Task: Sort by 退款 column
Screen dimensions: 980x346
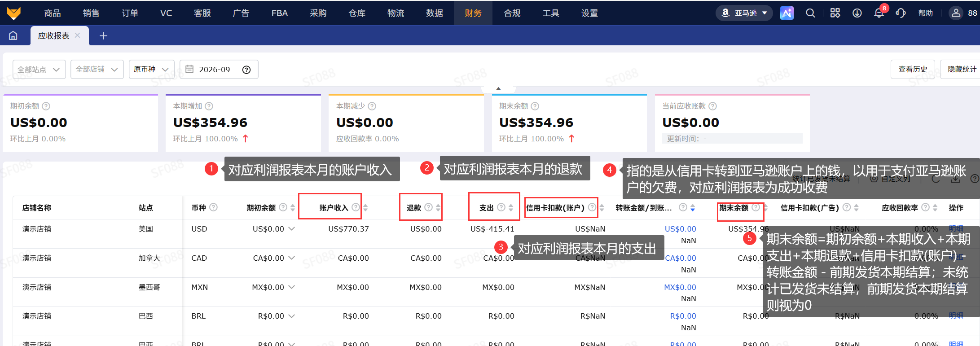Action: [438, 208]
